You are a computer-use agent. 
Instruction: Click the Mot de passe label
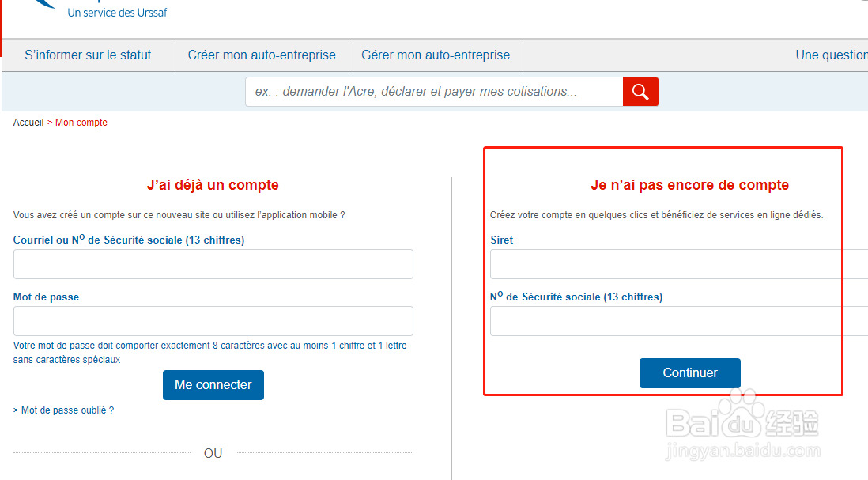coord(46,297)
